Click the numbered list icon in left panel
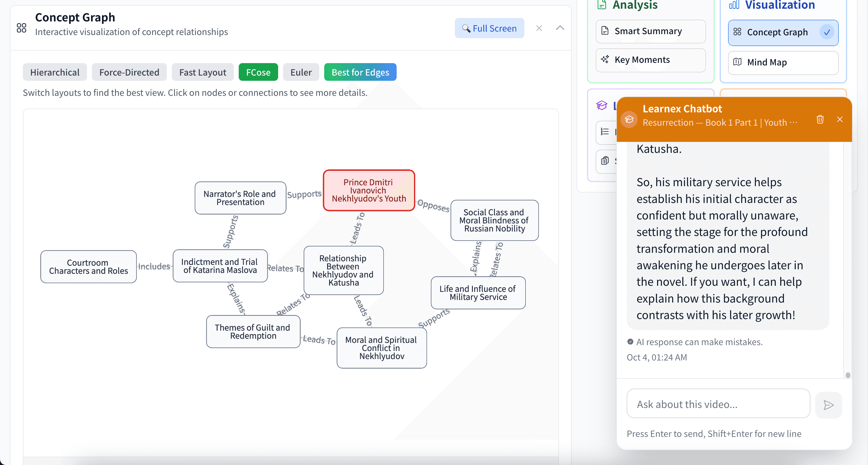The width and height of the screenshot is (868, 465). click(x=604, y=132)
